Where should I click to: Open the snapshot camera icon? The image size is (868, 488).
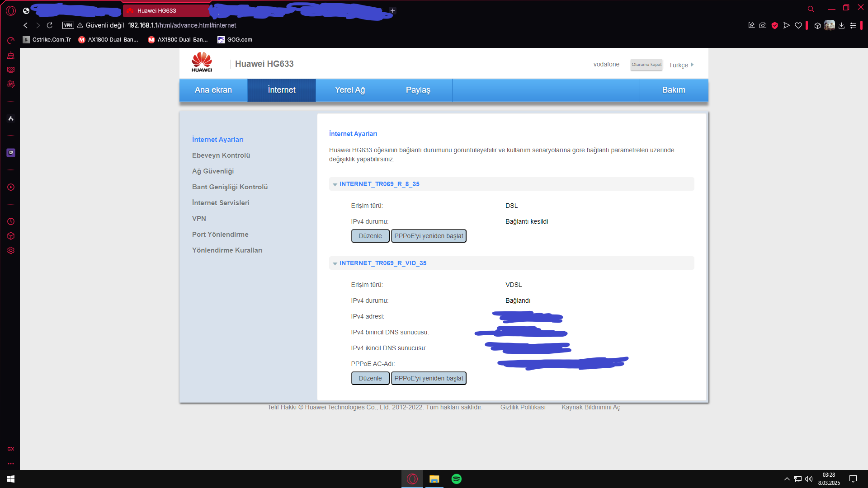pos(763,25)
